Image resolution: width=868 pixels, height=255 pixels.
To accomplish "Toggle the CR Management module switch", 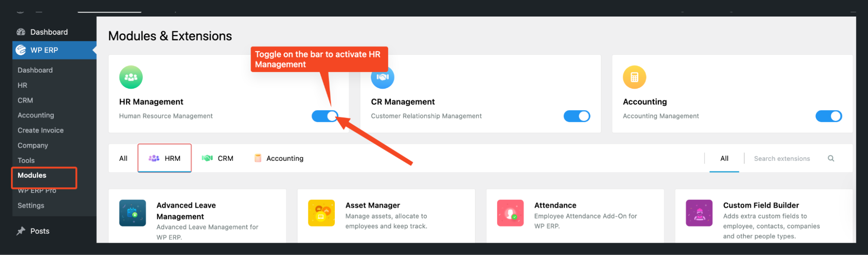I will tap(577, 116).
